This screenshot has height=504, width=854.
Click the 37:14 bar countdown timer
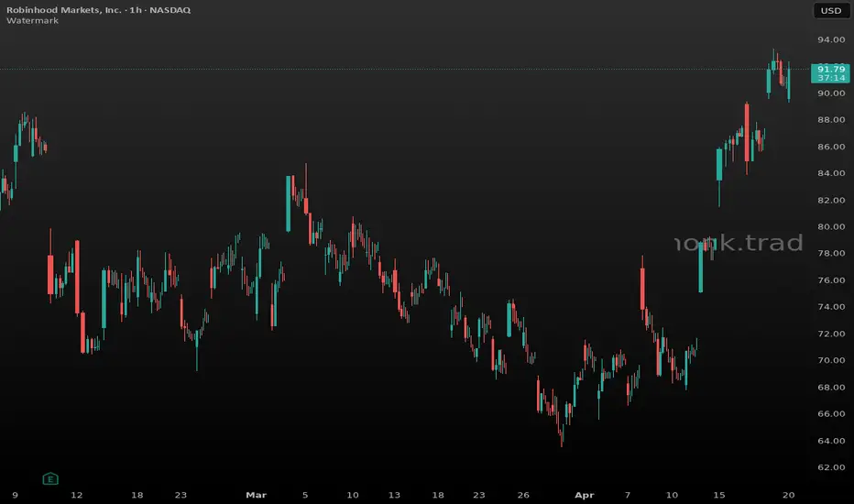(x=830, y=78)
